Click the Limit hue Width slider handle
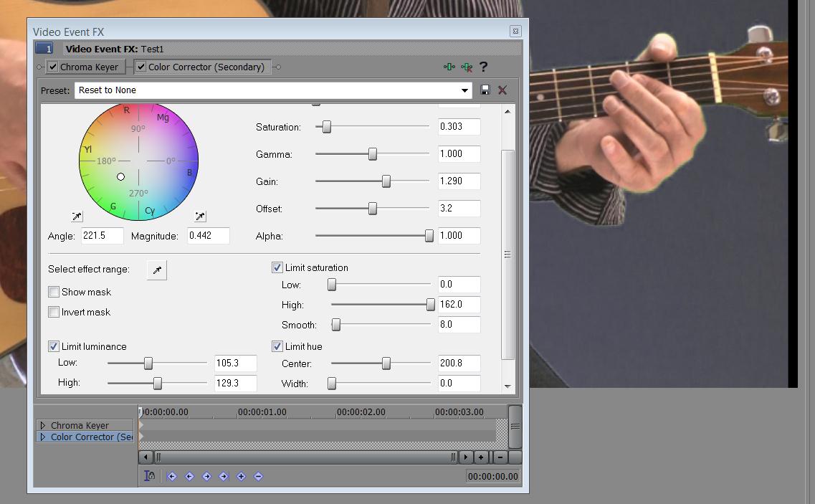 click(x=332, y=384)
